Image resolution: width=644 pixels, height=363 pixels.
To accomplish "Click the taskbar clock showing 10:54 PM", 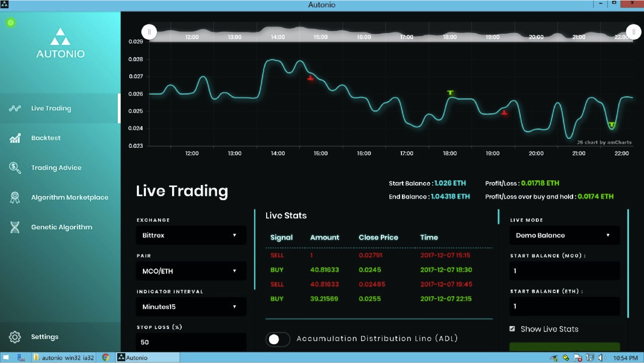I will point(626,358).
